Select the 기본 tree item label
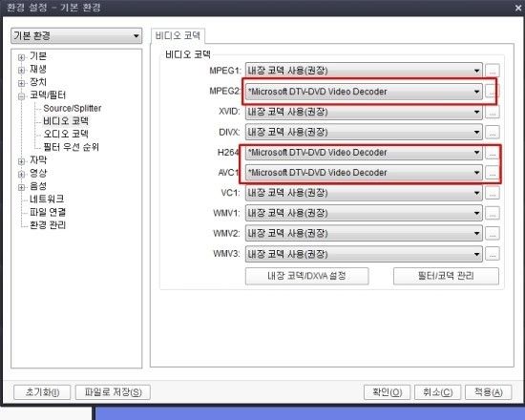Image resolution: width=525 pixels, height=420 pixels. click(38, 56)
